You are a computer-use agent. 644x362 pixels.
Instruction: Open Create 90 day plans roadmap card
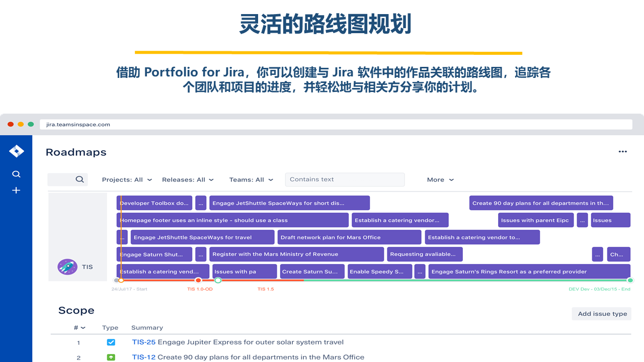pyautogui.click(x=541, y=203)
